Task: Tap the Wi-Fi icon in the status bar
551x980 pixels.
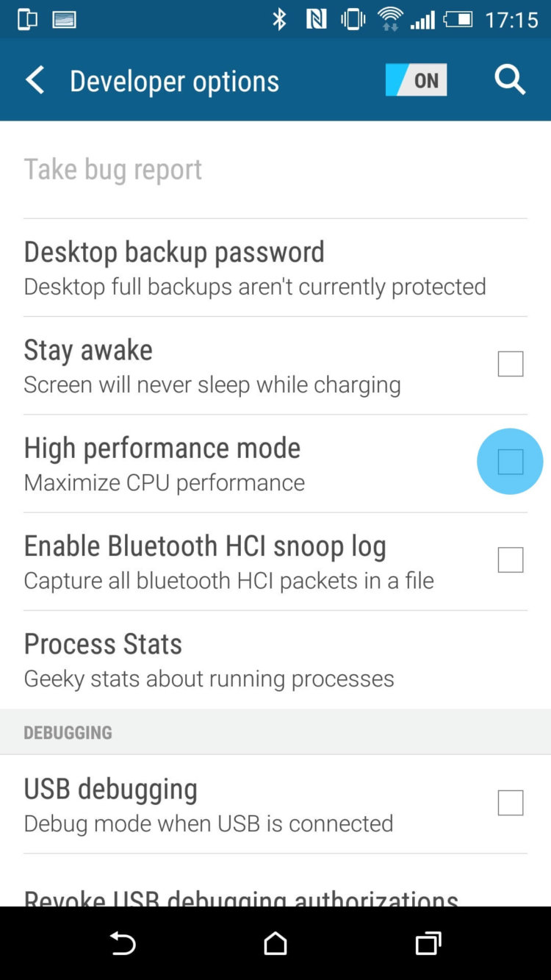Action: 389,19
